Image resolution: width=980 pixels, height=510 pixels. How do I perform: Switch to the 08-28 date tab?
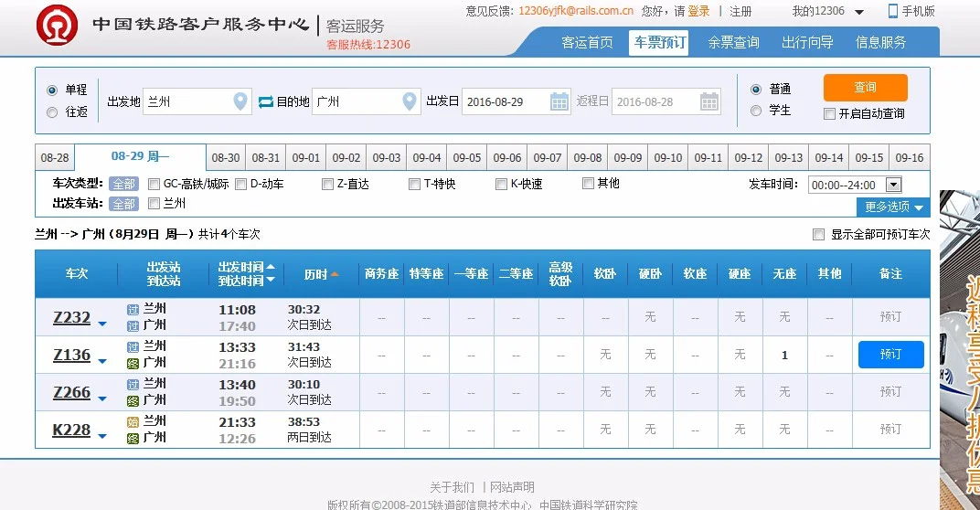pyautogui.click(x=55, y=157)
